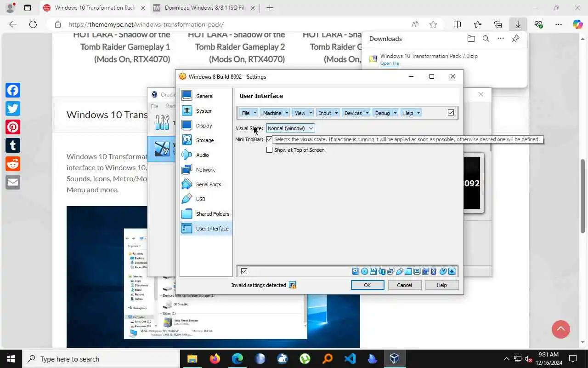The image size is (588, 368).
Task: Click the invalid settings warning icon
Action: pos(292,285)
